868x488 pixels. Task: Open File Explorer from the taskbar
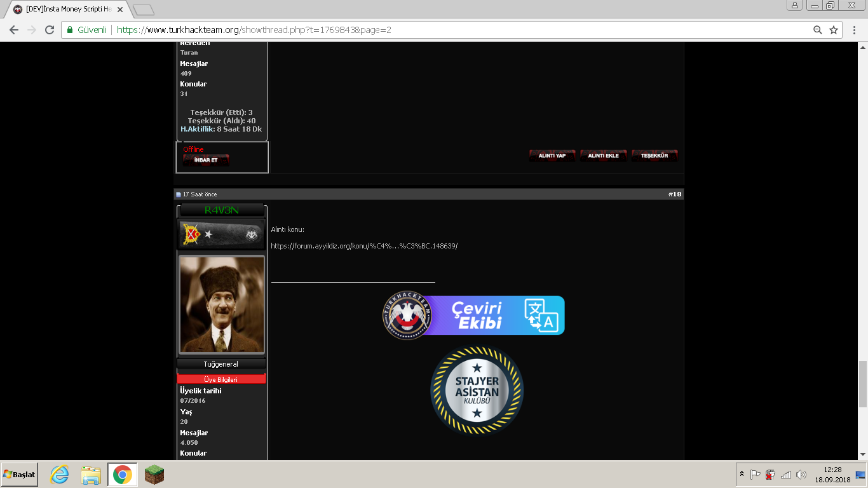[x=91, y=475]
